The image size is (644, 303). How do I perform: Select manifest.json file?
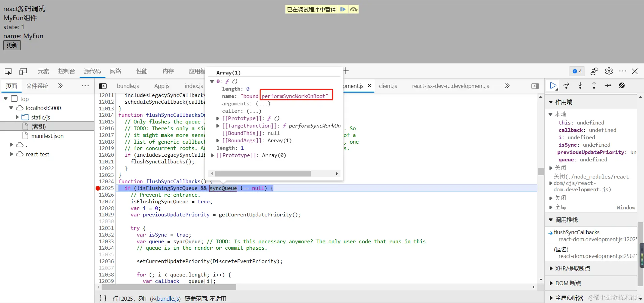[47, 136]
